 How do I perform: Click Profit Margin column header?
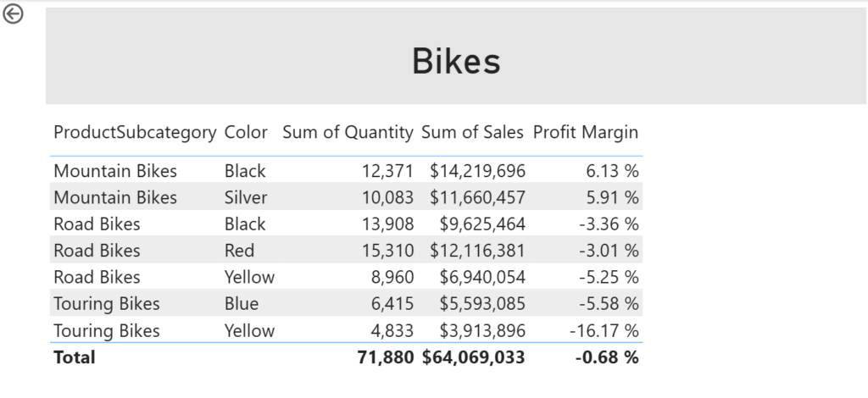point(585,133)
